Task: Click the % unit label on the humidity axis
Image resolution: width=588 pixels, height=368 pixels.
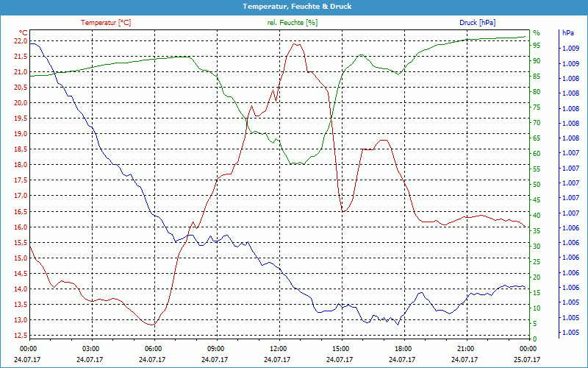Action: point(537,32)
